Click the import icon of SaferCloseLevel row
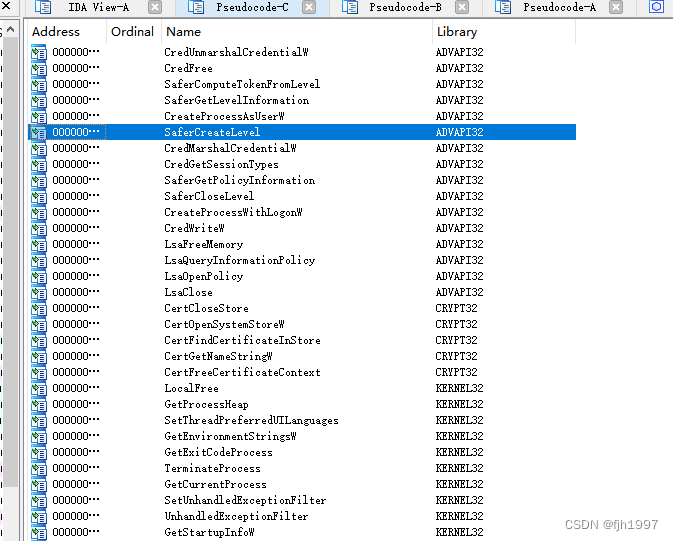The height and width of the screenshot is (541, 673). click(39, 197)
